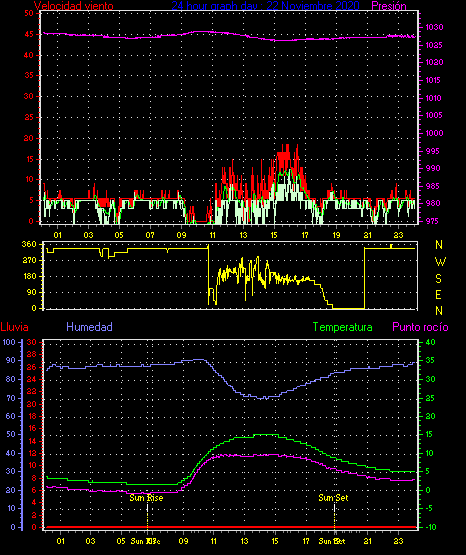Select the 1010 pressure axis value
Viewport: 466px width, 555px height.
point(433,98)
